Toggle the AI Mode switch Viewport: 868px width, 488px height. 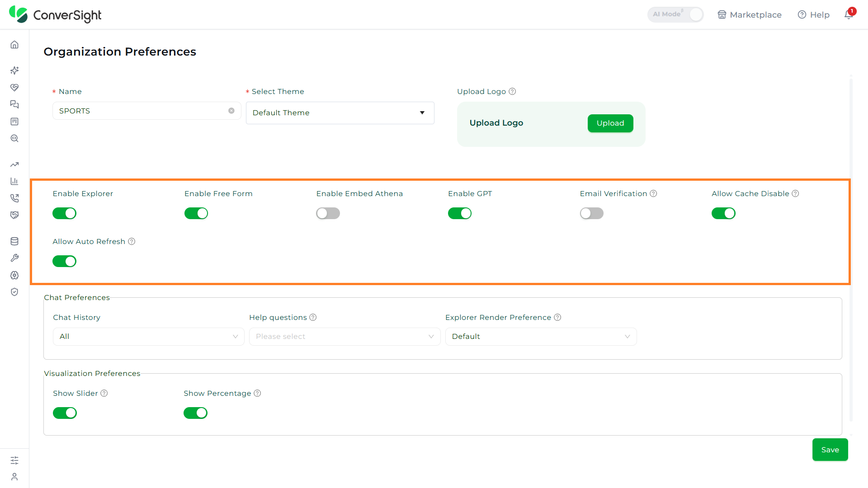coord(675,14)
